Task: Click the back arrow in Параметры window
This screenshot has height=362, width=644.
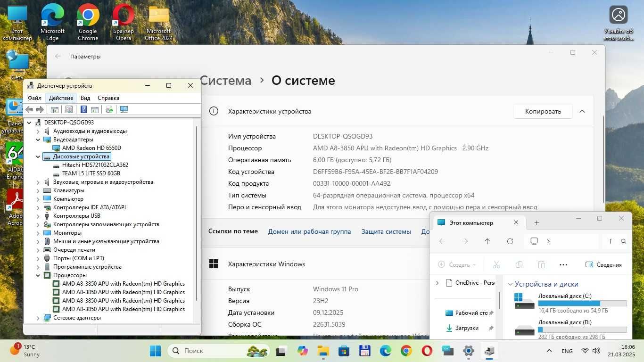Action: [58, 56]
